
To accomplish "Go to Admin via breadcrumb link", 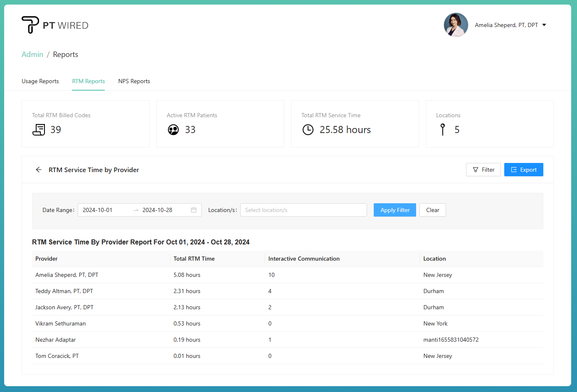I will [32, 54].
